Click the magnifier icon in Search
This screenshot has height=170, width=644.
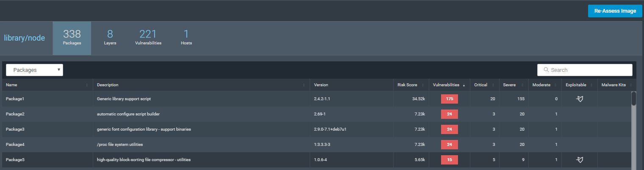coord(547,70)
